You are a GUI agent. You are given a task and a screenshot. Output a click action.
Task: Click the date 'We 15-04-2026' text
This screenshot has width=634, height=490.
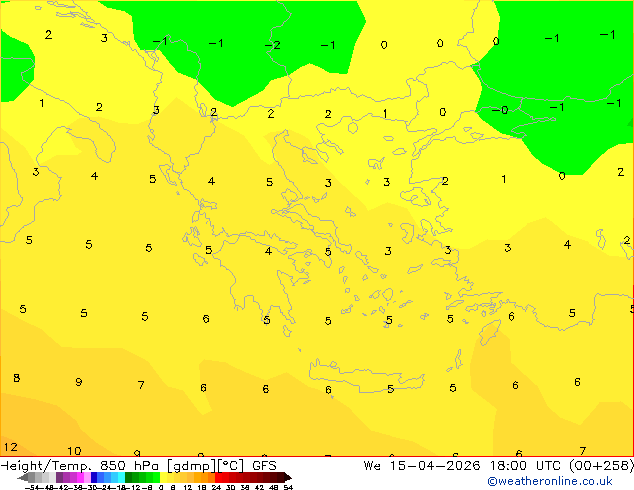(422, 466)
